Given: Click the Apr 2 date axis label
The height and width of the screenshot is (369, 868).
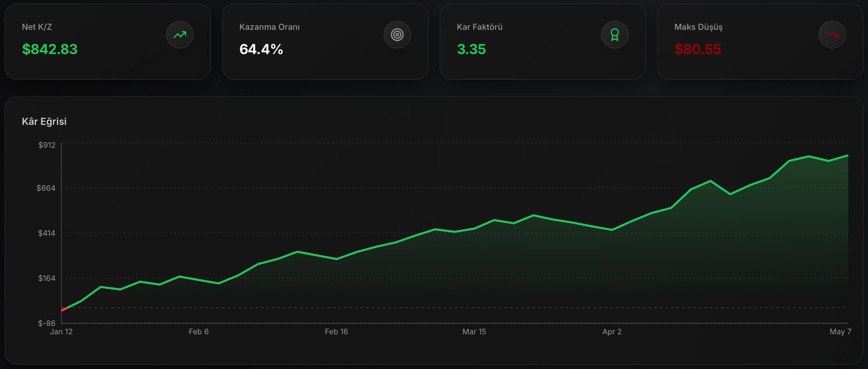Looking at the screenshot, I should (612, 332).
